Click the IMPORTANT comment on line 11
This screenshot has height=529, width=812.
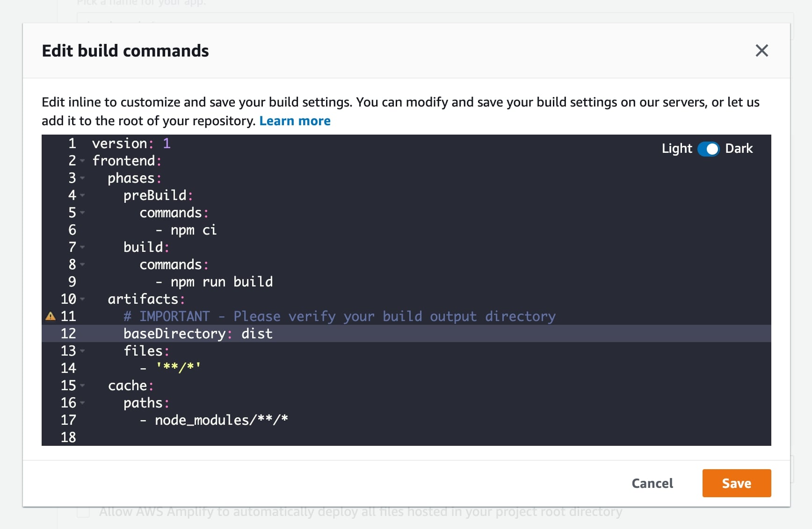[339, 316]
